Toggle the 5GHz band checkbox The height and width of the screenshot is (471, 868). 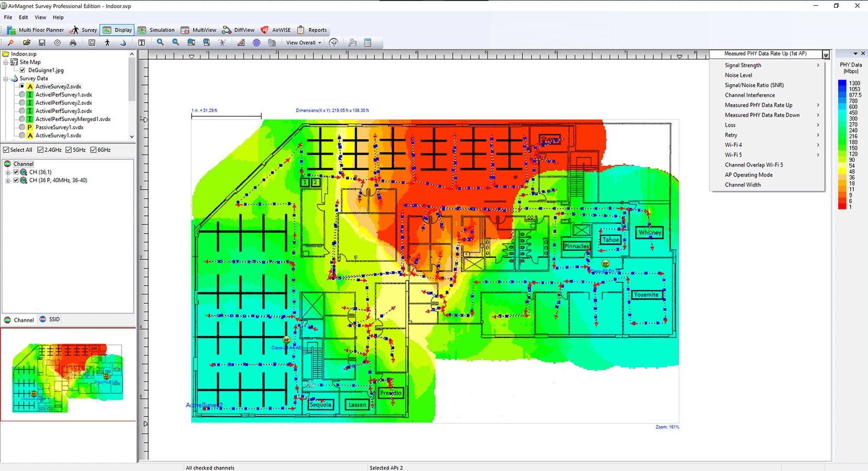(69, 150)
